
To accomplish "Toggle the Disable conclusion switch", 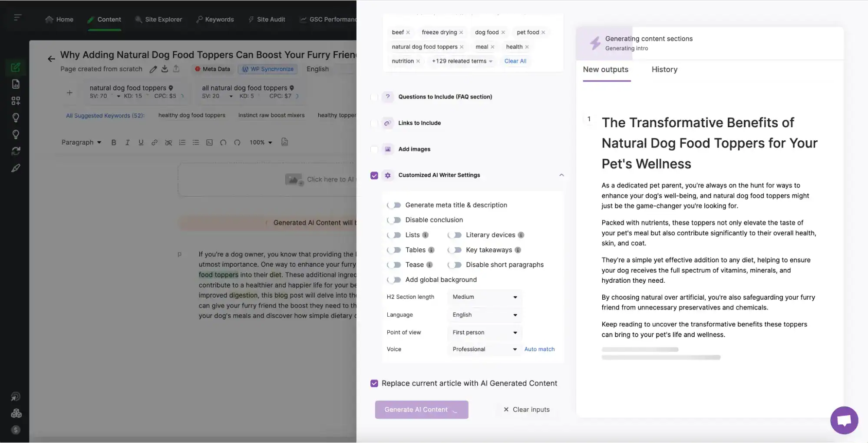I will coord(394,220).
